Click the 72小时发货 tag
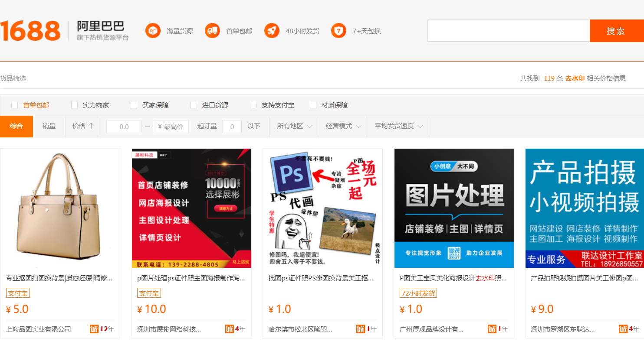Screen dimensions: 644x345 [418, 293]
